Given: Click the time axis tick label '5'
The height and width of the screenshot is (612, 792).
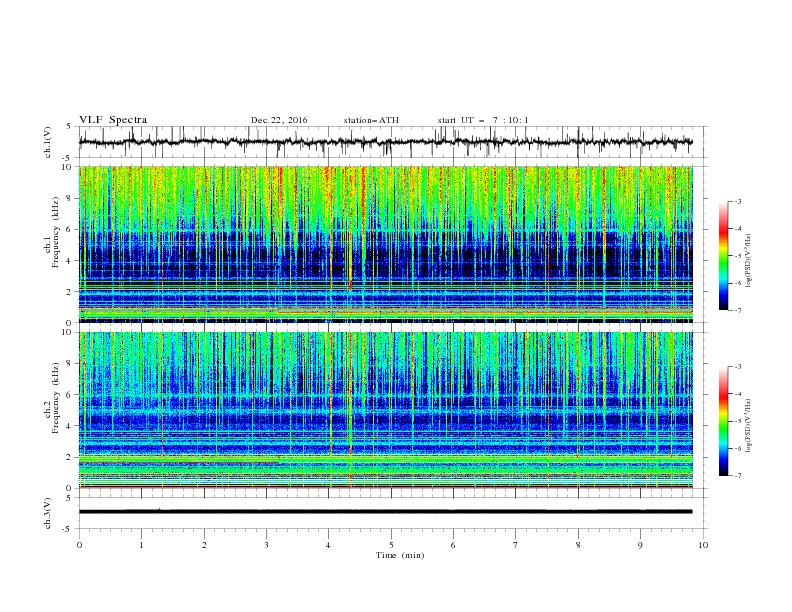Looking at the screenshot, I should (x=391, y=545).
